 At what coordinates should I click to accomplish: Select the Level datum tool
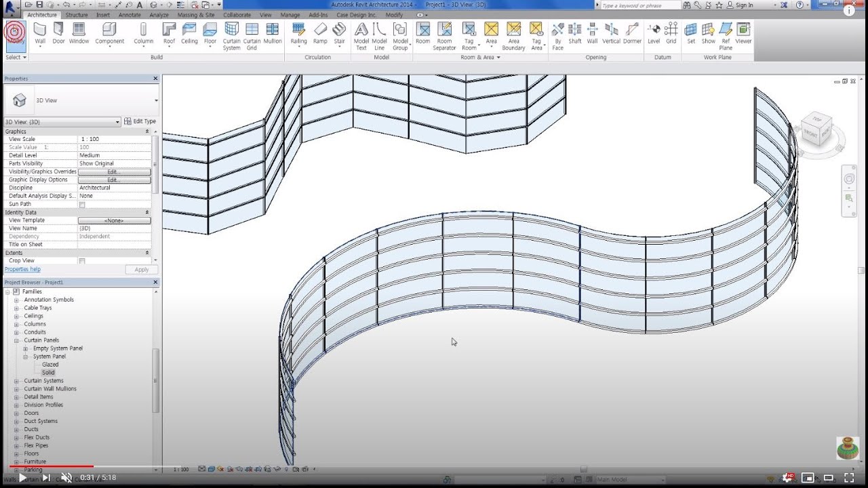point(654,33)
